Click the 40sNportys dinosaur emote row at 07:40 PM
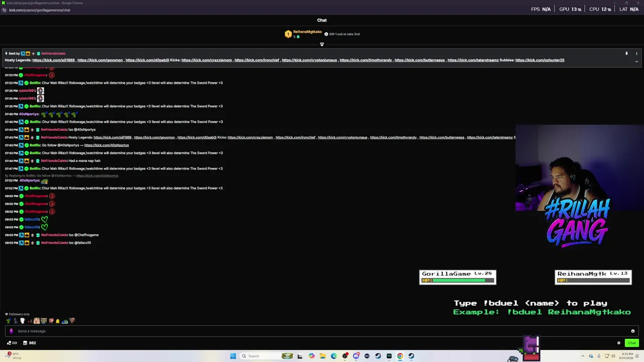Viewport: 644px width, 362px height. 59,114
